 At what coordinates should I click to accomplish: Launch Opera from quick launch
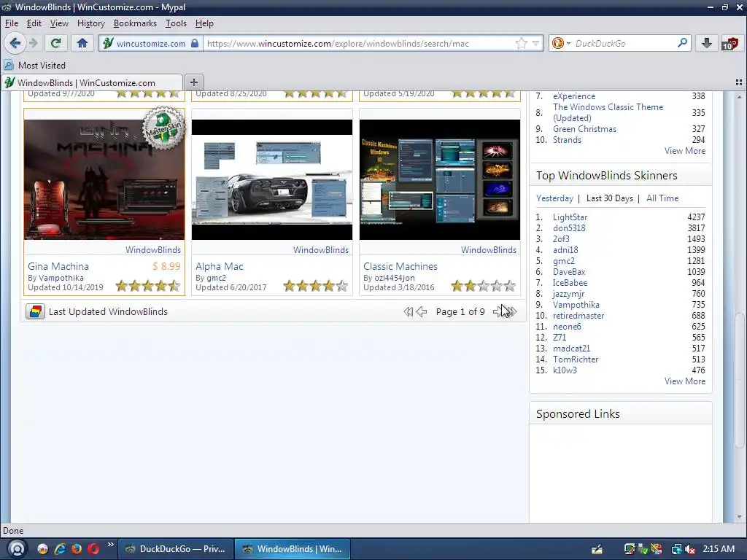click(93, 549)
